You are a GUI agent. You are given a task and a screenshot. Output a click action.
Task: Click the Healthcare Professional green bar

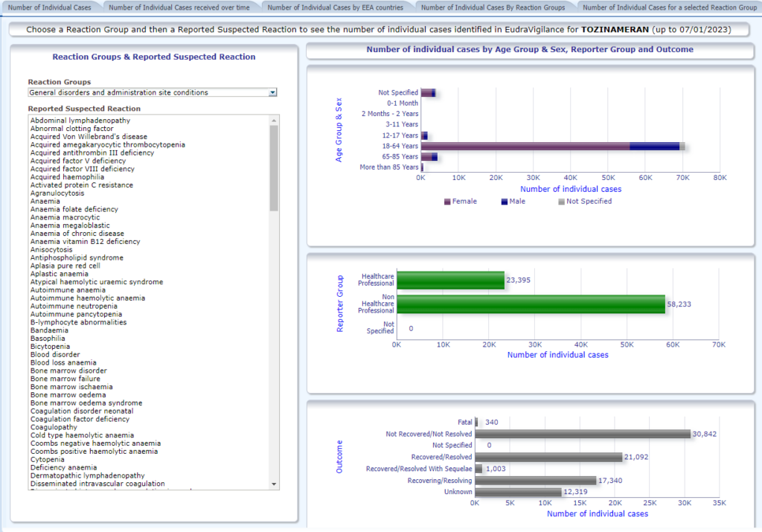click(x=450, y=280)
